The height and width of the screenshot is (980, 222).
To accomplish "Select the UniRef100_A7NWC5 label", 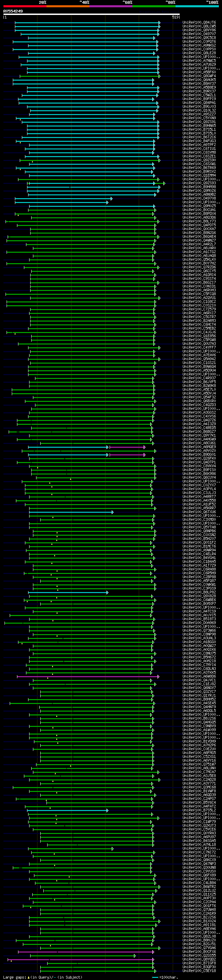I will [x=199, y=60].
